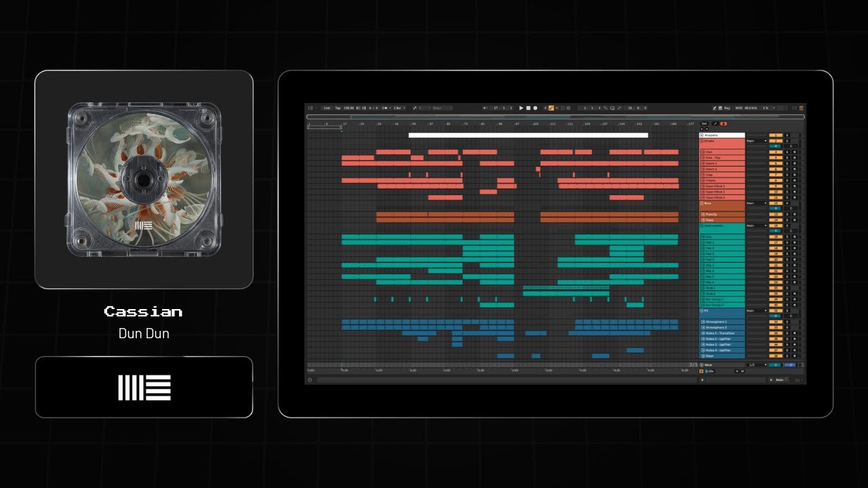Toggle the computer MIDI keyboard icon
Image resolution: width=868 pixels, height=488 pixels.
click(720, 108)
